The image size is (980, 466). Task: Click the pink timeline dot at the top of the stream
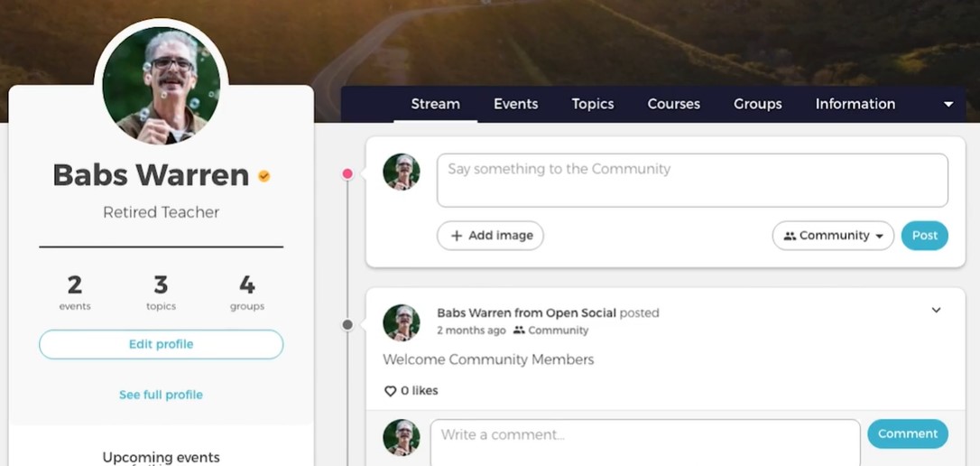tap(347, 173)
